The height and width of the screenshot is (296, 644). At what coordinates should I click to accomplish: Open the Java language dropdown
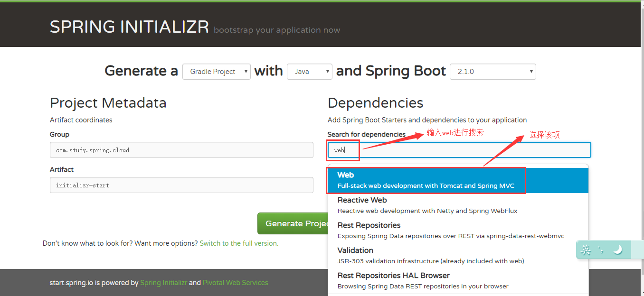[310, 72]
